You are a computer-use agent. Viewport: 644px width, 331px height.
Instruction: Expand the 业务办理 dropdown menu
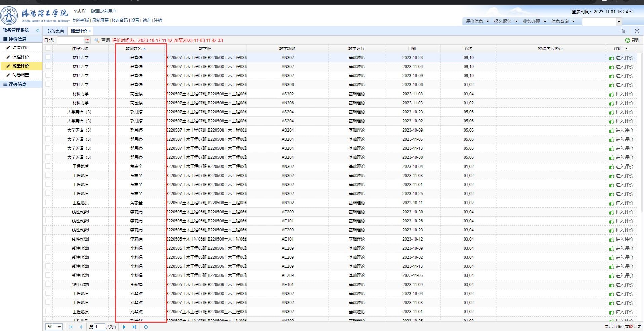point(534,21)
